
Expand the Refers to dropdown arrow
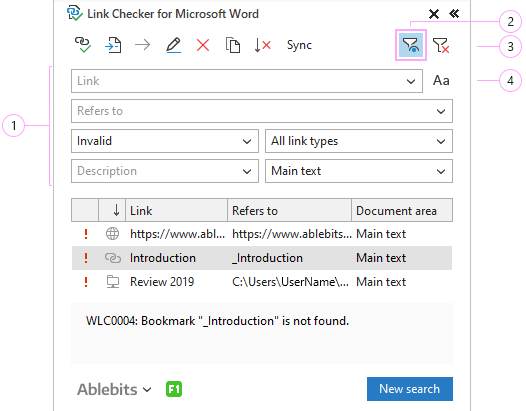click(441, 111)
